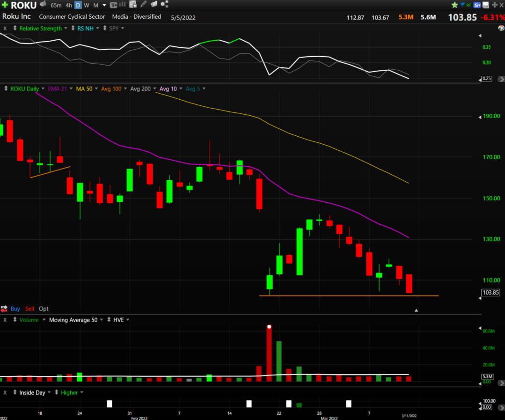Open the EMA 21 indicator dropdown
This screenshot has width=505, height=420.
[71, 88]
